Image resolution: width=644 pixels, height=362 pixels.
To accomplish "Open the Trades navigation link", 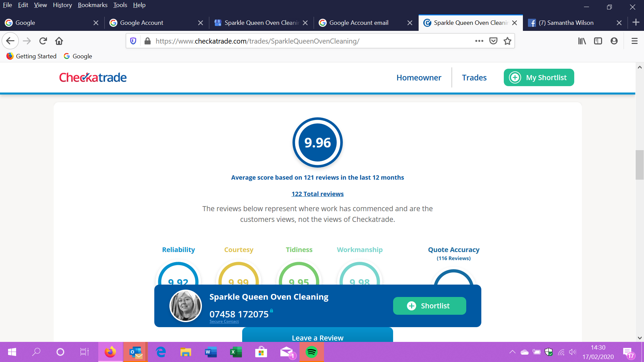I will click(x=474, y=77).
